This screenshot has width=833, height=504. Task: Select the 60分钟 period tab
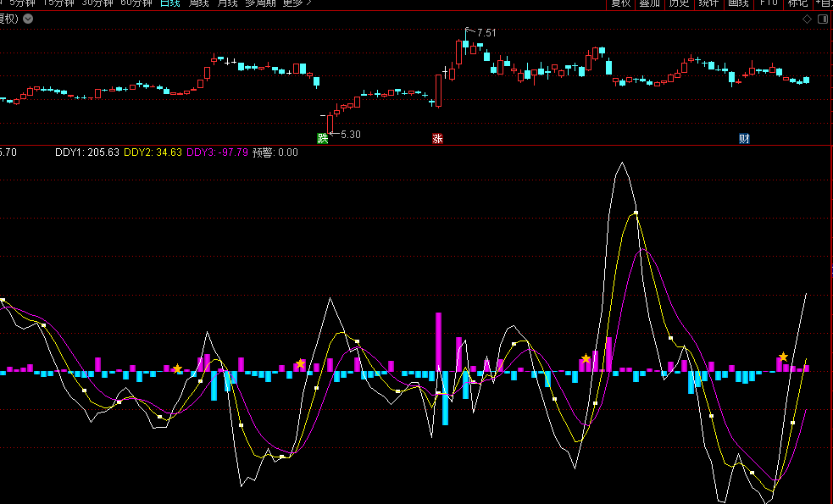(x=136, y=3)
